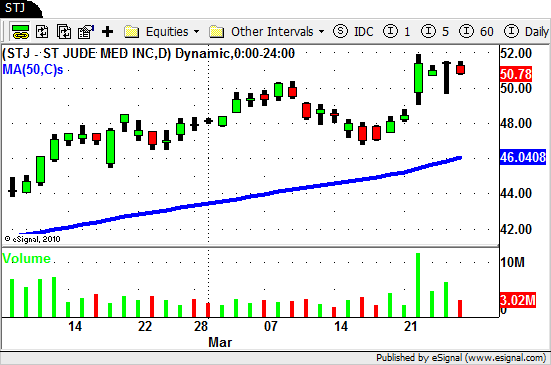Click the green chain link symbol icon
This screenshot has width=551, height=365.
click(x=20, y=32)
